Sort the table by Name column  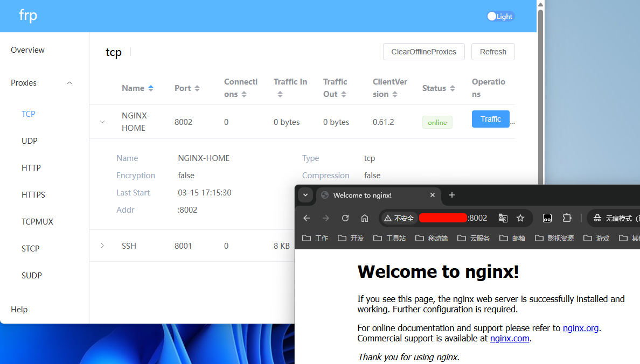point(151,88)
